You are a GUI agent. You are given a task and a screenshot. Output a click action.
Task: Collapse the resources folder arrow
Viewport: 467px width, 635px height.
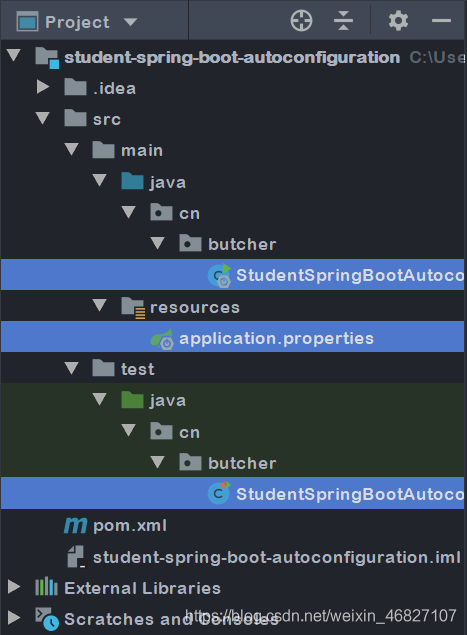tap(100, 305)
